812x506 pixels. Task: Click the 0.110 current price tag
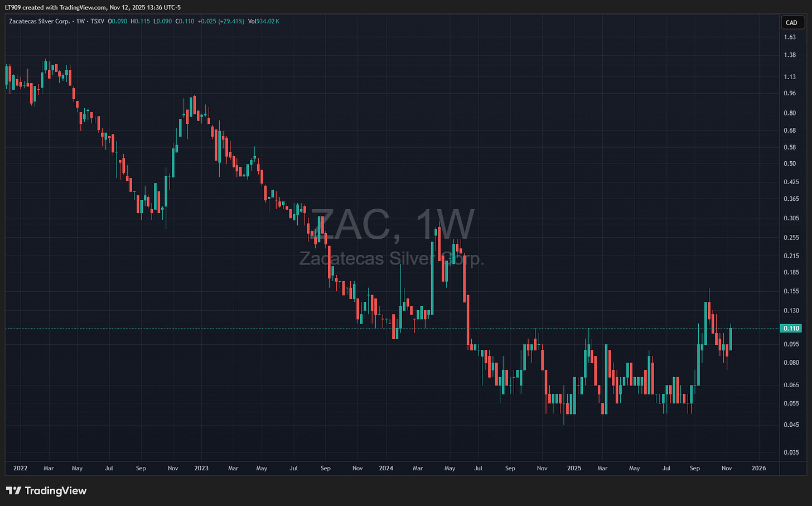(791, 329)
